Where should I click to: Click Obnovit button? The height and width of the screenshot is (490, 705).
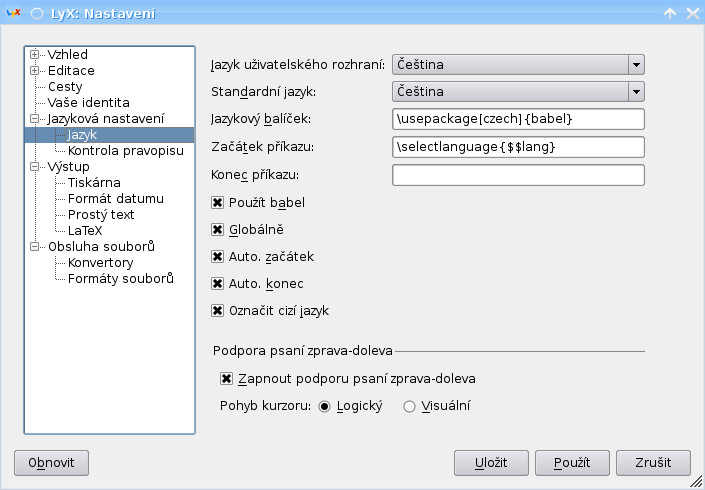pyautogui.click(x=51, y=463)
